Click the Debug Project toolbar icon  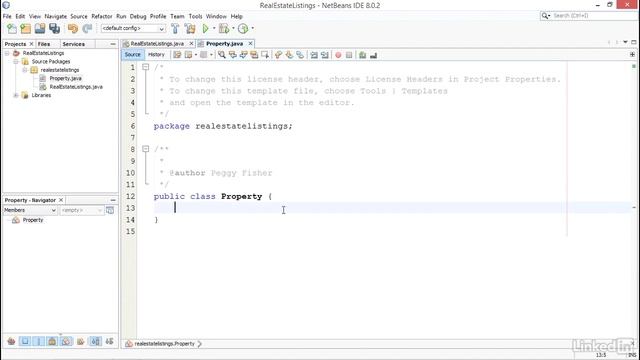(224, 29)
